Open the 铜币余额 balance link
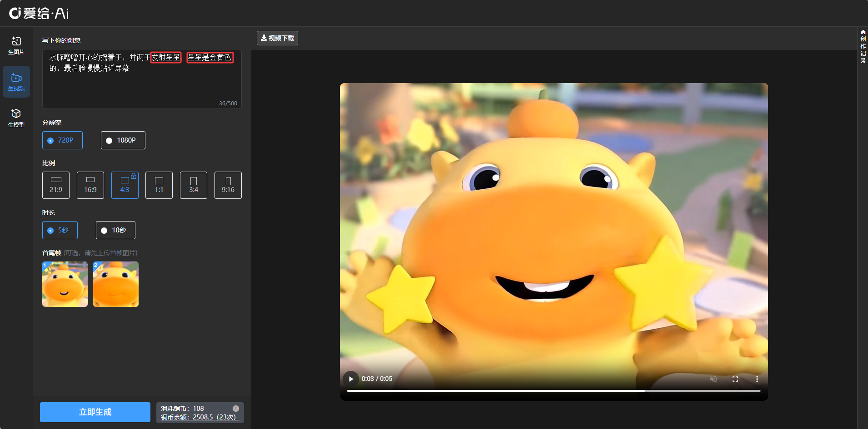This screenshot has height=429, width=868. point(200,417)
